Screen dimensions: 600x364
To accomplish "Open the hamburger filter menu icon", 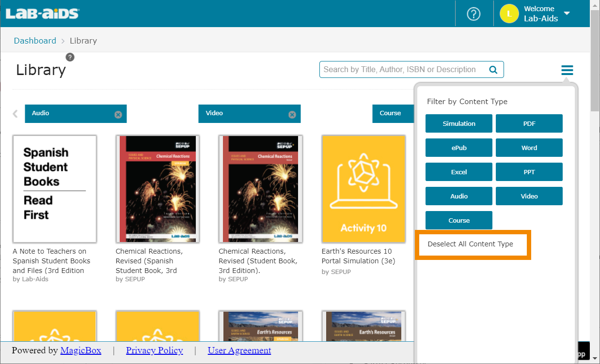I will pos(567,70).
